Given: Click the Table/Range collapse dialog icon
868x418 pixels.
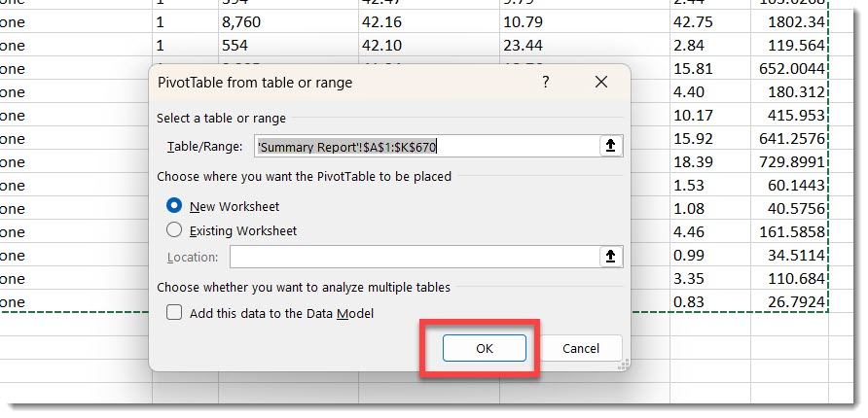Looking at the screenshot, I should coord(610,146).
